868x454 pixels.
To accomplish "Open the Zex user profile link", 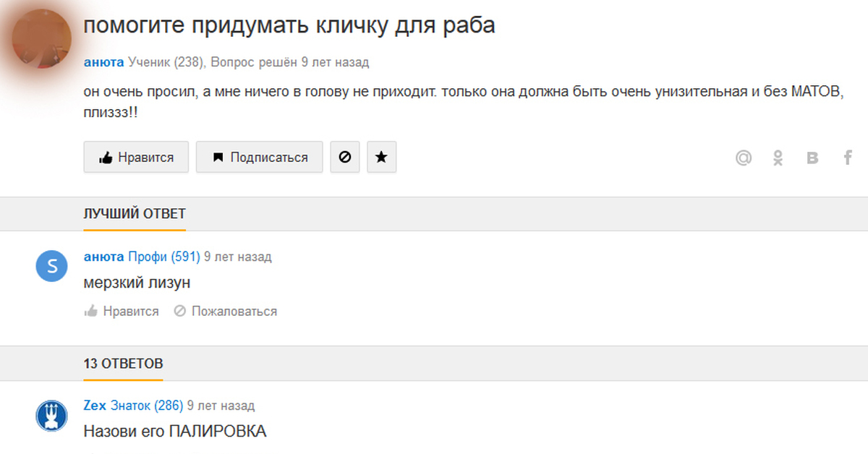I will 95,406.
